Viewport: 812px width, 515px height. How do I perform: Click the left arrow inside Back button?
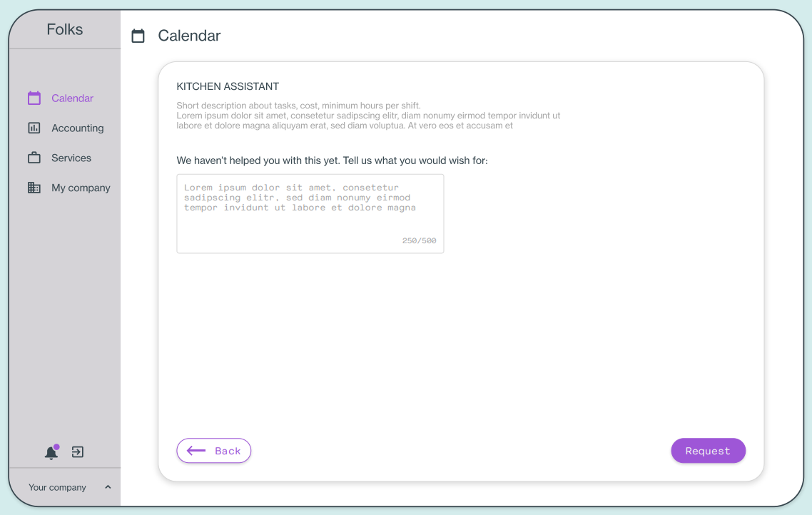[196, 451]
